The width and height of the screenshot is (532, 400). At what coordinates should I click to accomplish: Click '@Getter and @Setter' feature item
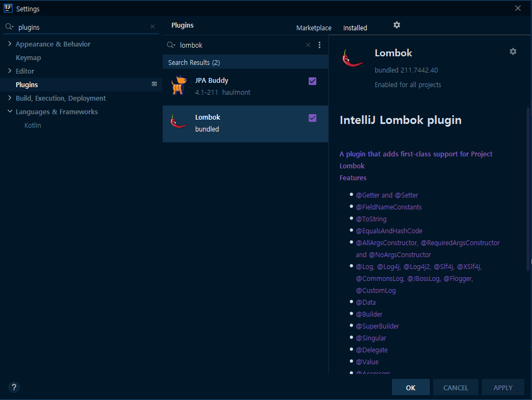(x=387, y=195)
